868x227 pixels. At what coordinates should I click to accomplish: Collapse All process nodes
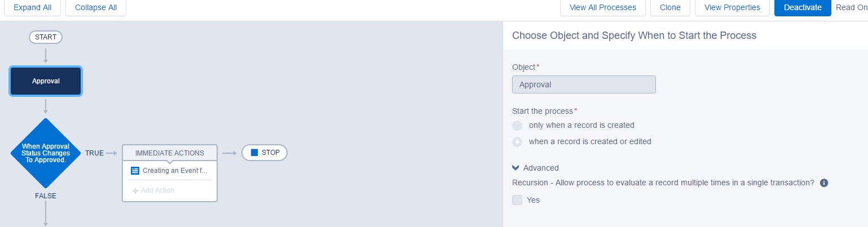pyautogui.click(x=96, y=8)
